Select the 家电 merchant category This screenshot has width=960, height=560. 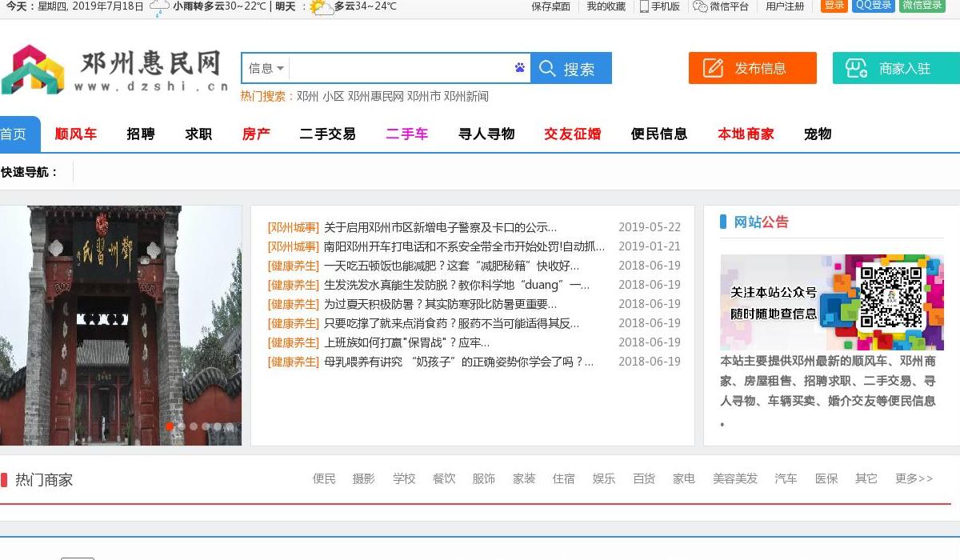[684, 478]
